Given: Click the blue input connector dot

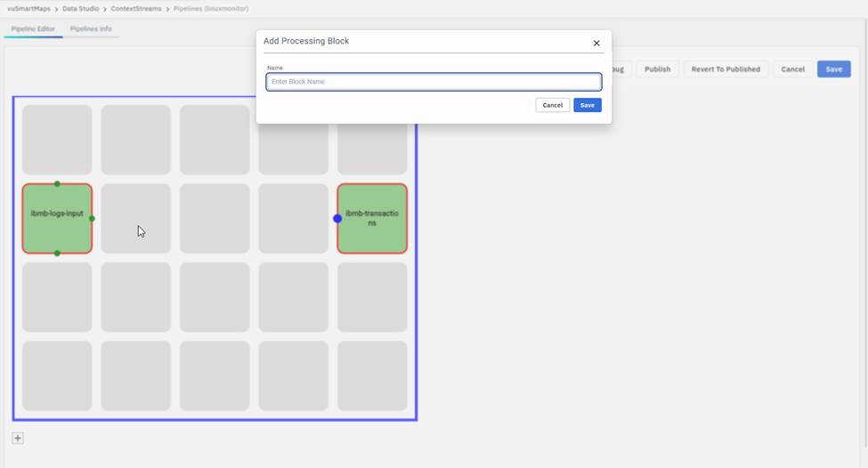Looking at the screenshot, I should [x=337, y=218].
